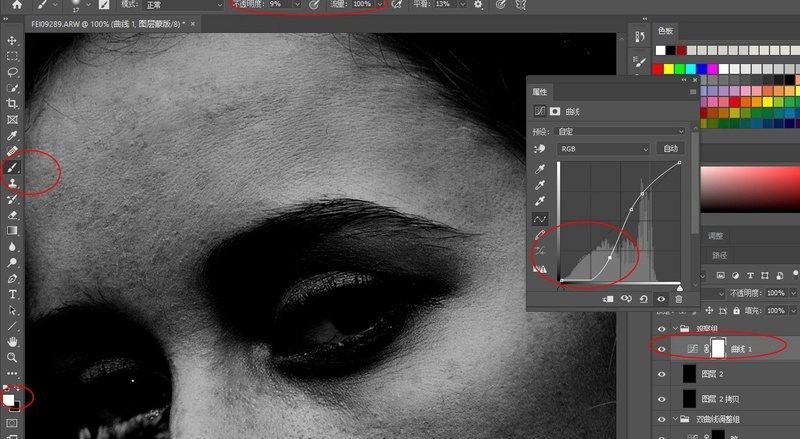Select the Spot Healing Brush tool

[12, 151]
